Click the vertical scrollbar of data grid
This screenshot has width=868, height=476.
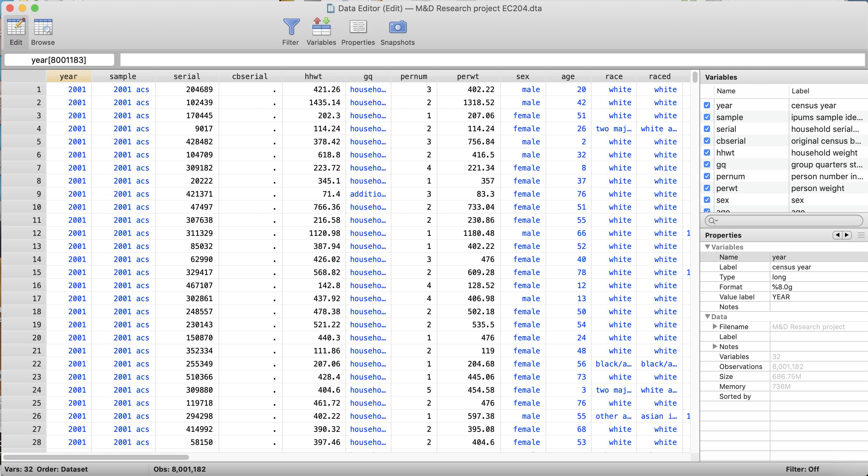click(x=695, y=77)
